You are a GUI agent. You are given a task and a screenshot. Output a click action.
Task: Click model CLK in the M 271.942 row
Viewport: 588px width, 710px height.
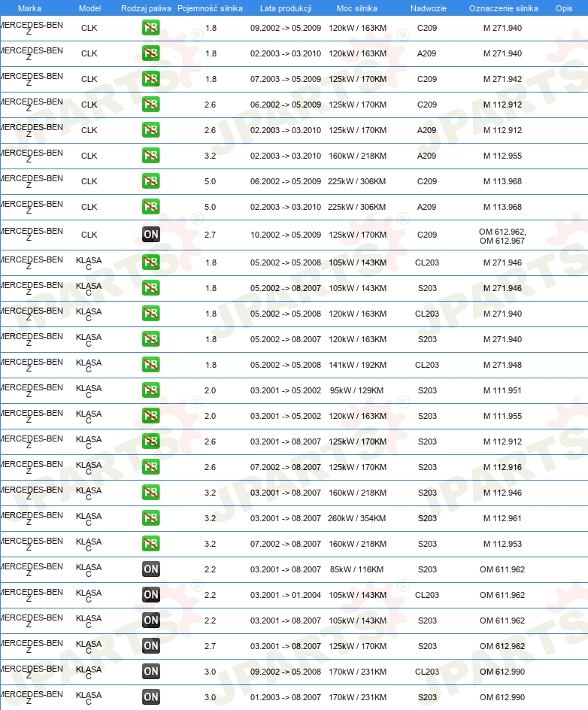coord(89,79)
